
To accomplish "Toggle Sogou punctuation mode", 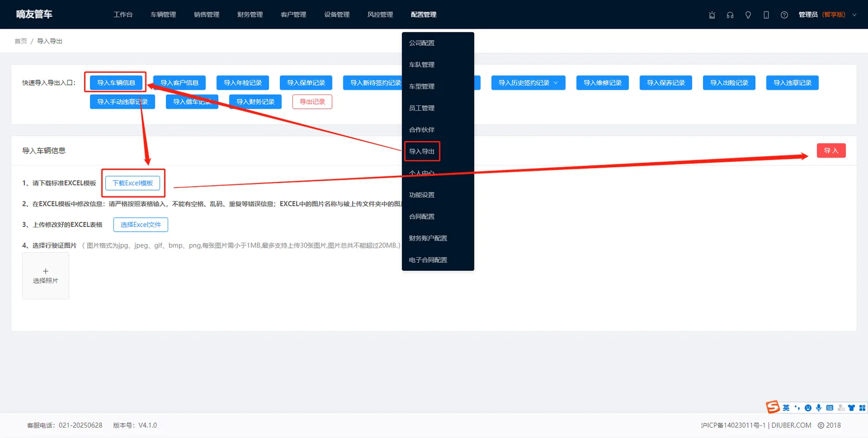I will point(797,408).
